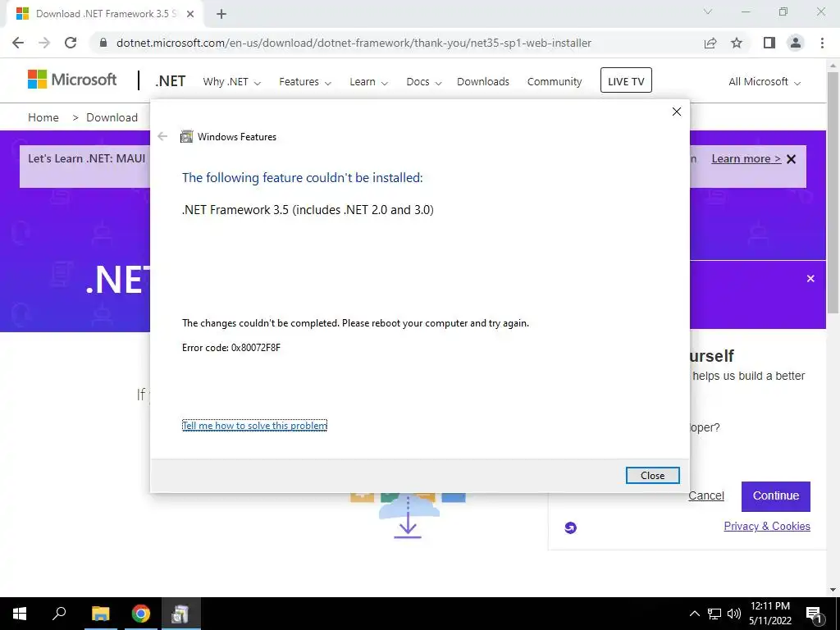Viewport: 840px width, 630px height.
Task: Click Learn more link in banner
Action: click(x=746, y=158)
